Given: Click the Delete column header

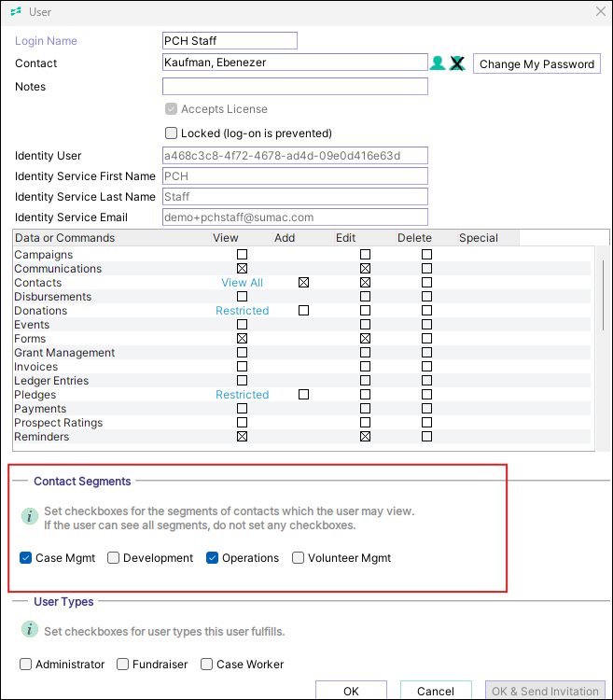Looking at the screenshot, I should [x=426, y=238].
